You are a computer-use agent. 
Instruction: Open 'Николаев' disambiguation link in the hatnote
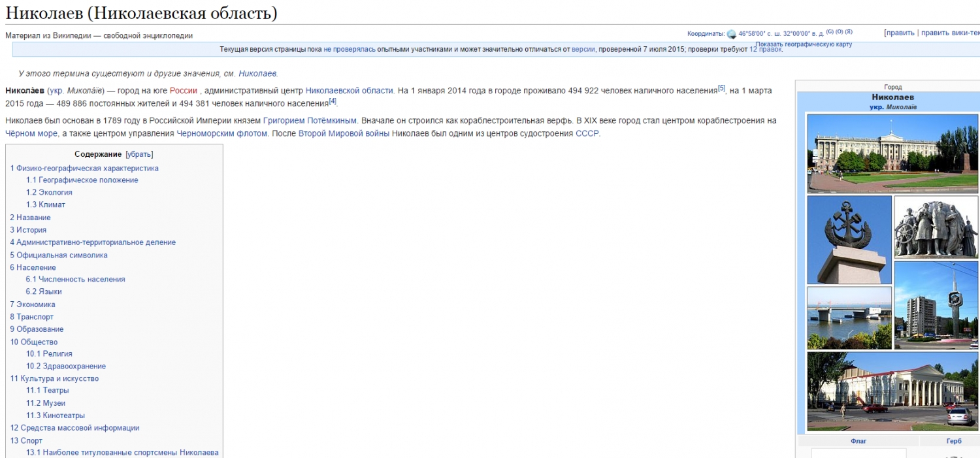(x=257, y=74)
